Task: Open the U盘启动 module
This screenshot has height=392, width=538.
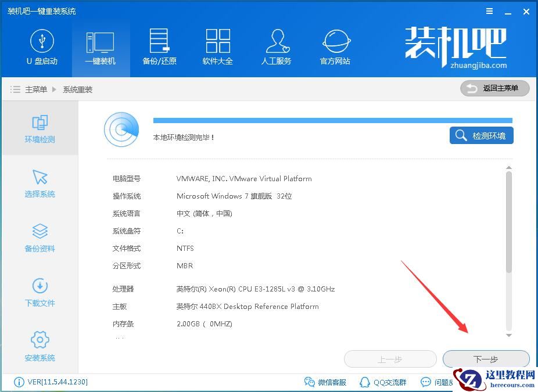Action: click(41, 48)
